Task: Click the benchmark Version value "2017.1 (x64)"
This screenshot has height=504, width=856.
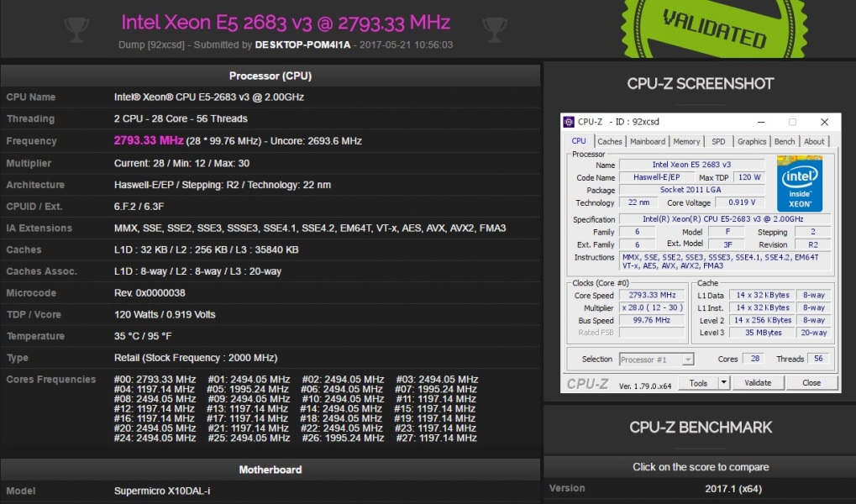Action: coord(733,489)
